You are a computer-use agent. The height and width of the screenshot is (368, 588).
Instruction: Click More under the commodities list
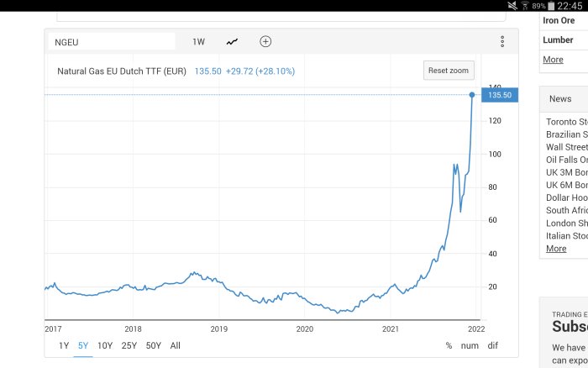coord(553,60)
